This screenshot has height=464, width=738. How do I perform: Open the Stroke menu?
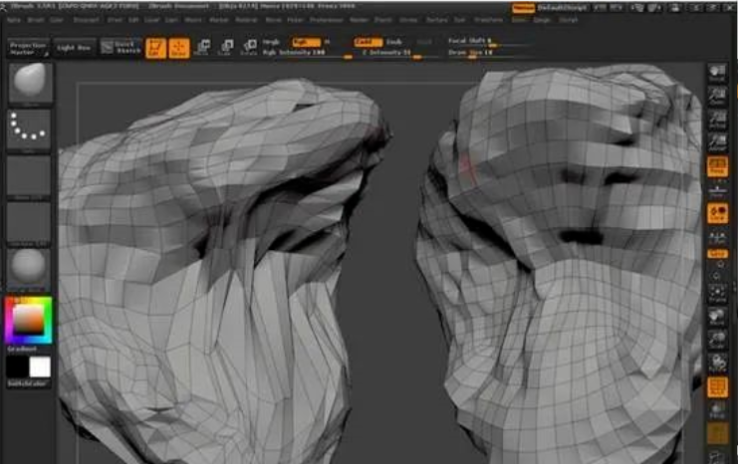(x=409, y=20)
